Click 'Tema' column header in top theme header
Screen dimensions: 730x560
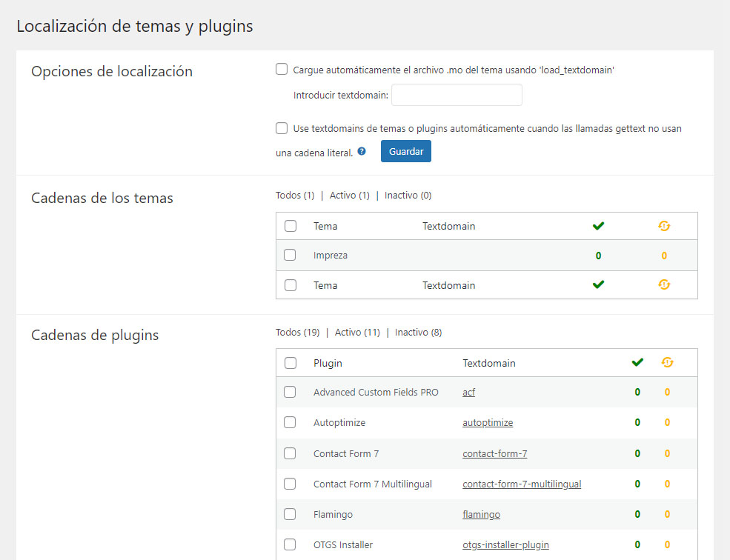click(325, 226)
